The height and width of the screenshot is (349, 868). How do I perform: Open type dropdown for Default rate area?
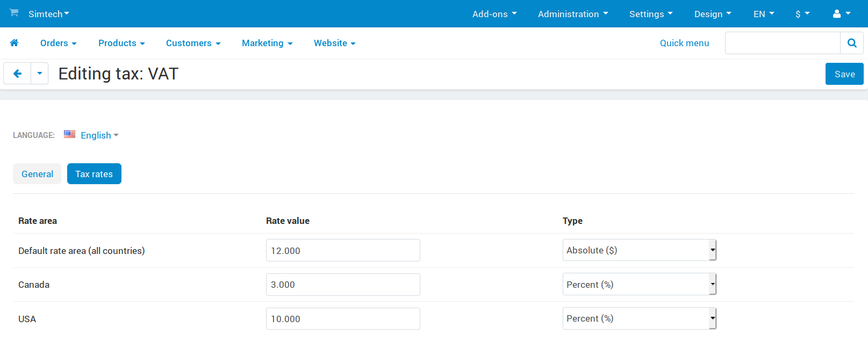click(x=640, y=250)
